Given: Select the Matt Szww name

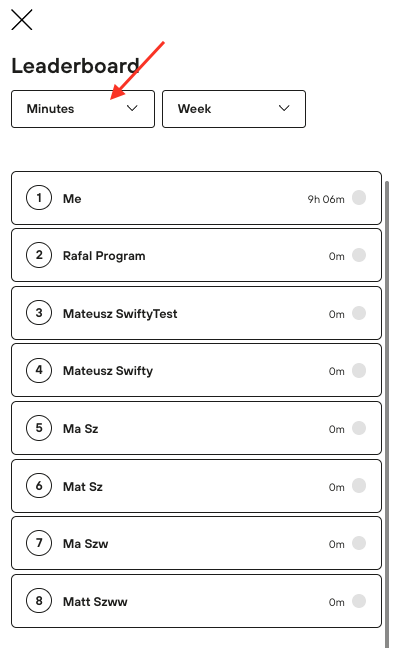Looking at the screenshot, I should 95,602.
